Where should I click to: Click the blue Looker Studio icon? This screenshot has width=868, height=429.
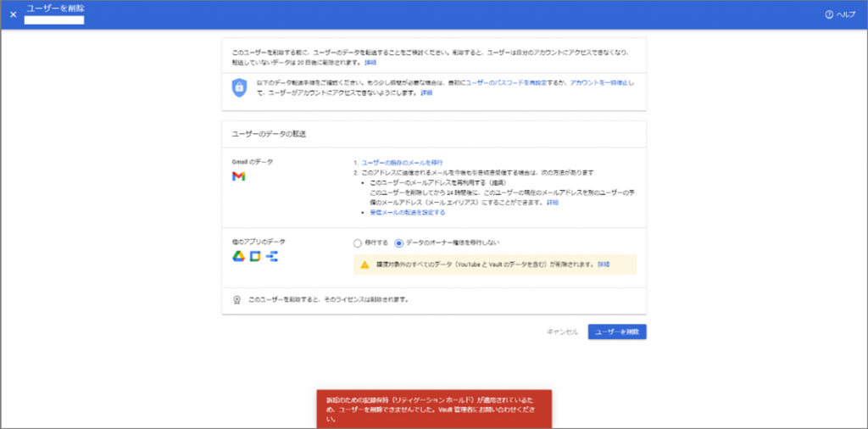(272, 256)
